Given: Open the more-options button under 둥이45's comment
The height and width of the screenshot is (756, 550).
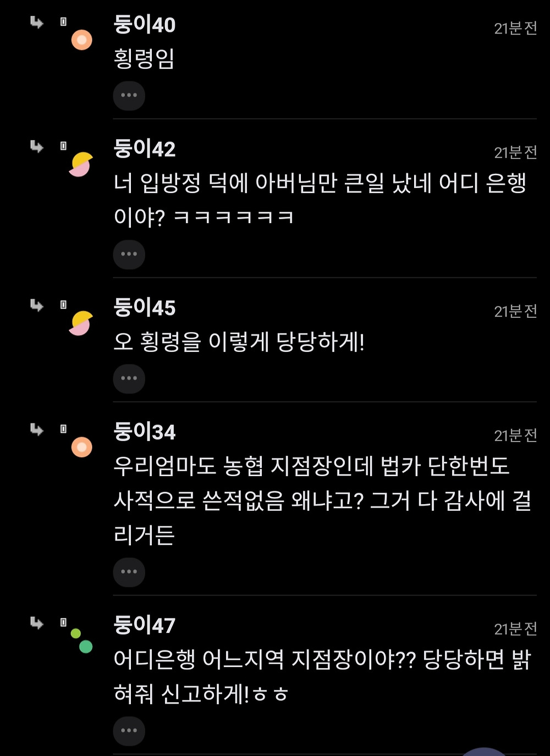Looking at the screenshot, I should tap(129, 379).
